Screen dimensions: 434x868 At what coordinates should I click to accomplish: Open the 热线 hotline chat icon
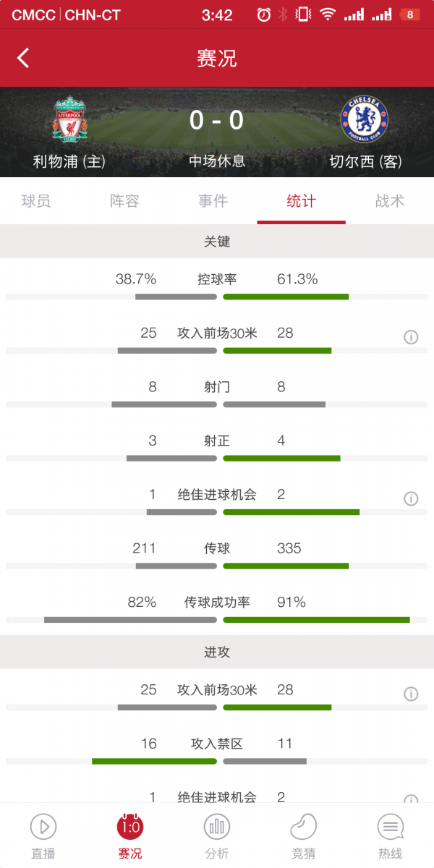tap(391, 827)
